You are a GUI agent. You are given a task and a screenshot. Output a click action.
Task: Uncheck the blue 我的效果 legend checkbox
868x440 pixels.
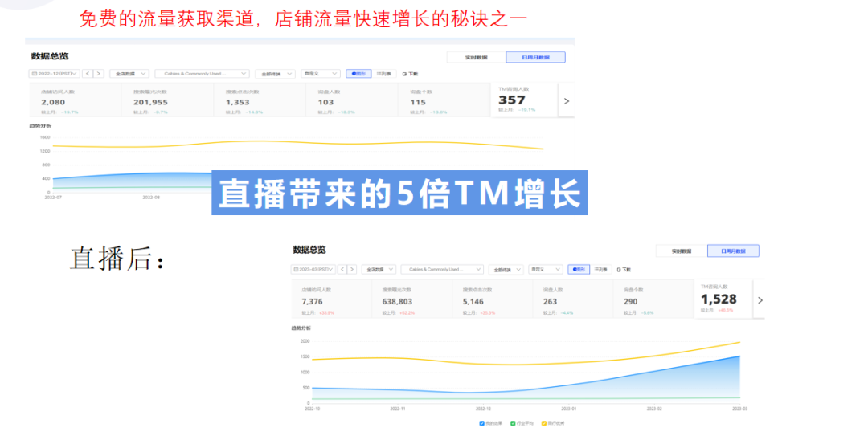(481, 423)
